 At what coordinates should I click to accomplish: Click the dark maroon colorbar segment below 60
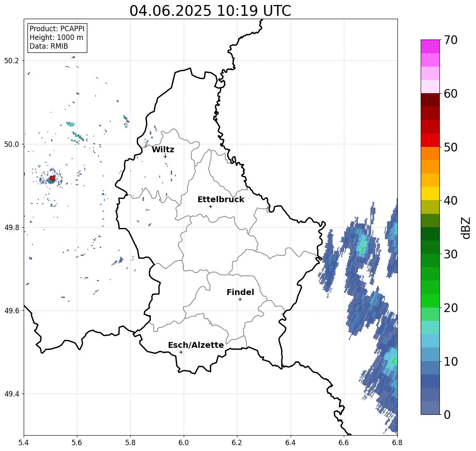(x=430, y=100)
